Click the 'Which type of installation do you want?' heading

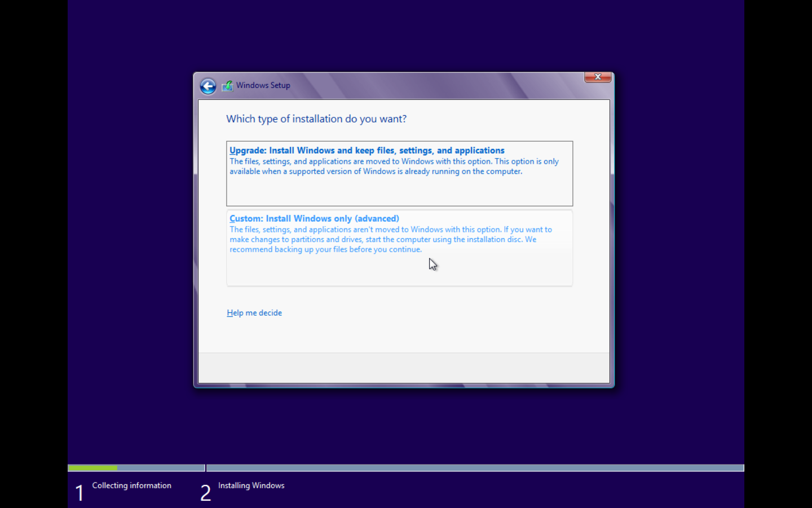(316, 119)
